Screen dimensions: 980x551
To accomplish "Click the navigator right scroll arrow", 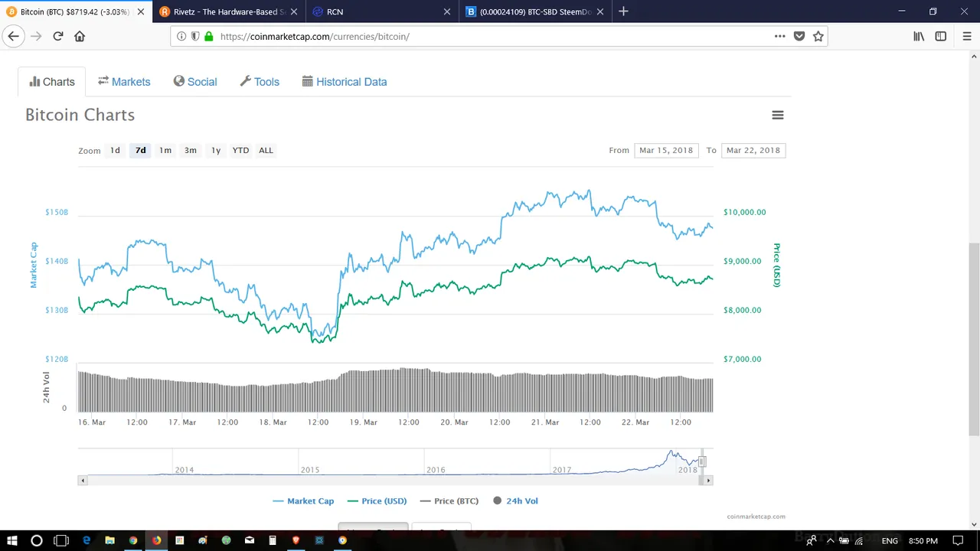I will pos(708,480).
